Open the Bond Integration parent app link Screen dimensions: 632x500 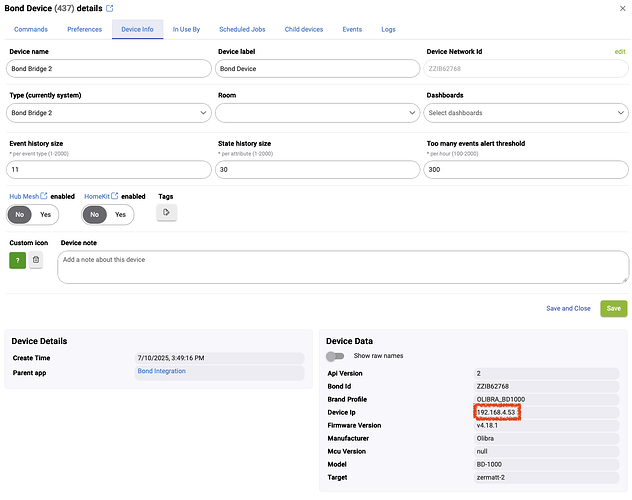(x=161, y=372)
